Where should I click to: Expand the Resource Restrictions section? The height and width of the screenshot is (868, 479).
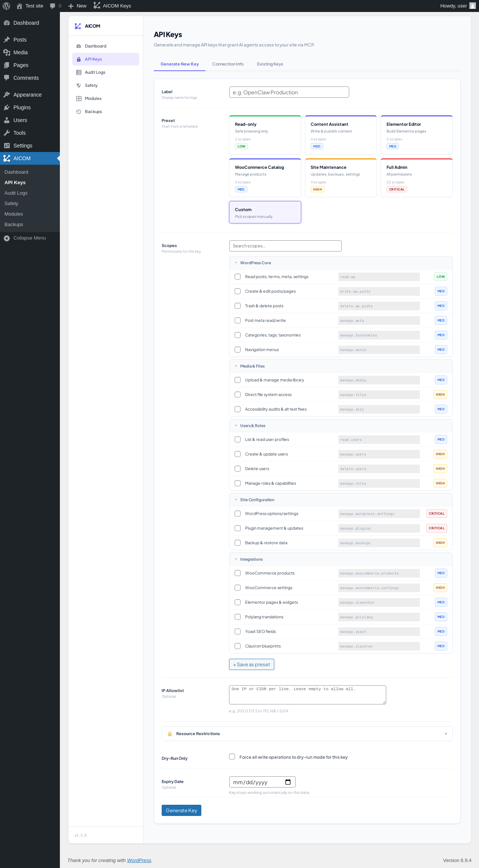coord(307,734)
